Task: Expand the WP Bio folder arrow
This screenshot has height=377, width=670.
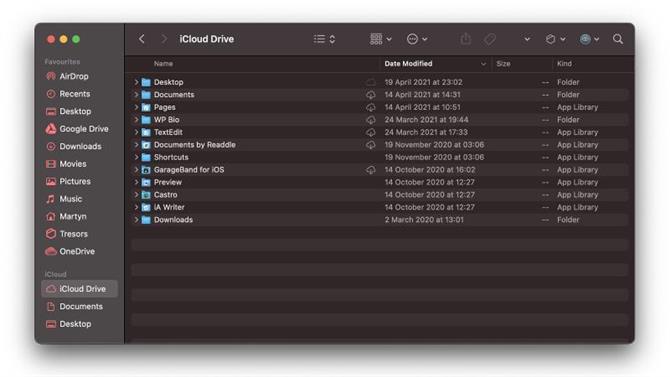Action: (x=136, y=119)
